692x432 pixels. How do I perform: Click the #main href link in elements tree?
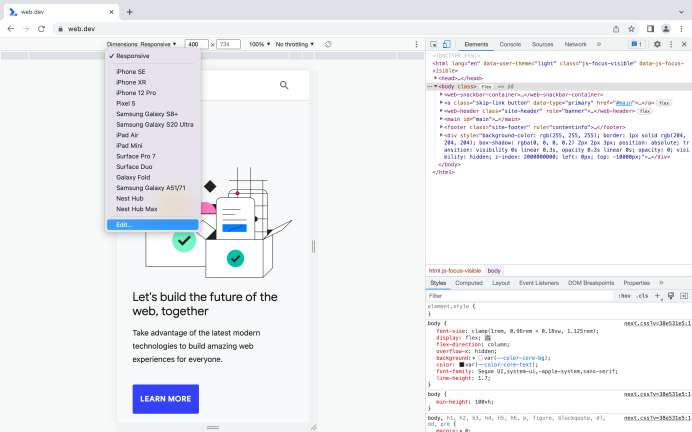(624, 103)
